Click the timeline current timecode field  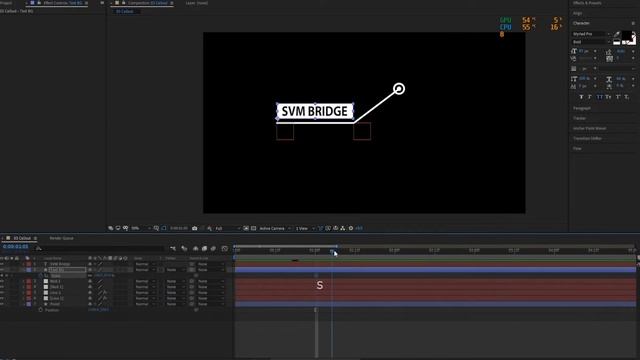tap(16, 247)
